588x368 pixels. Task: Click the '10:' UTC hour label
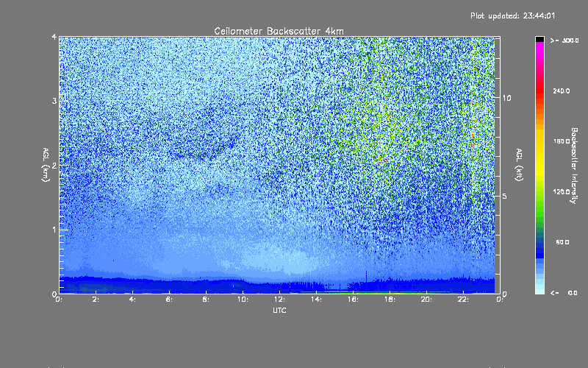tap(243, 300)
